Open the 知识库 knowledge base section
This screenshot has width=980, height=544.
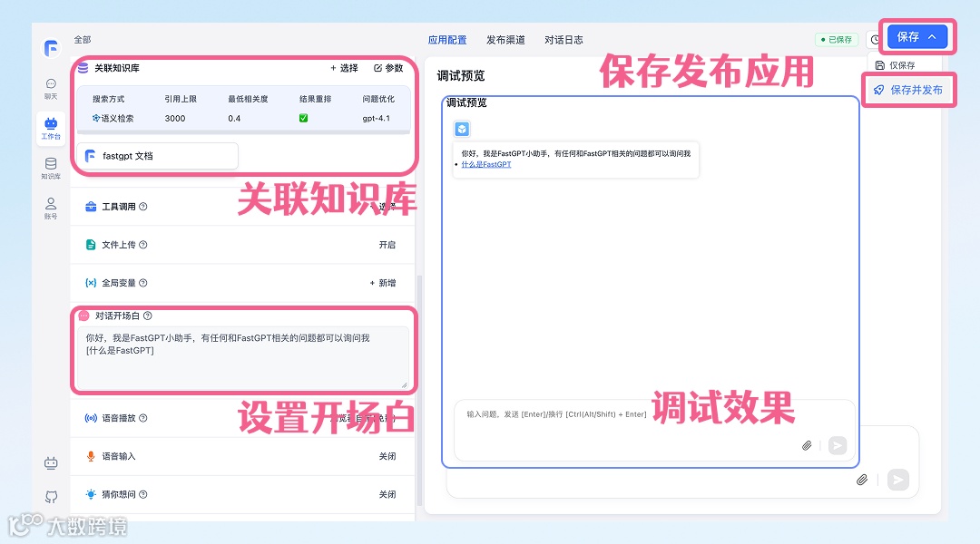tap(51, 168)
